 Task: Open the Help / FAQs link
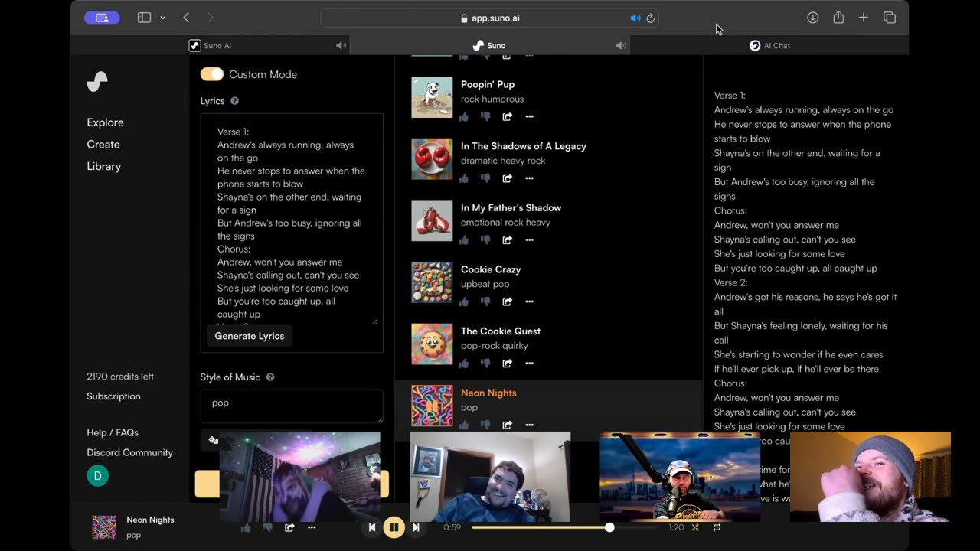click(x=113, y=432)
